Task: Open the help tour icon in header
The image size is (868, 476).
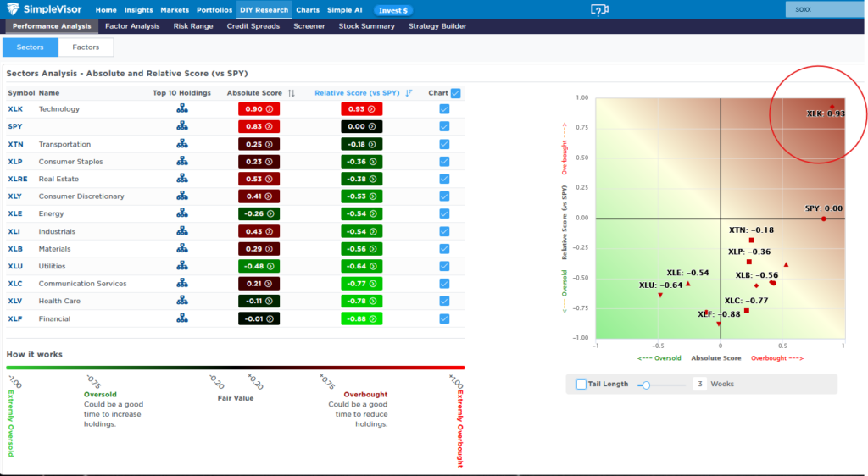Action: [599, 10]
